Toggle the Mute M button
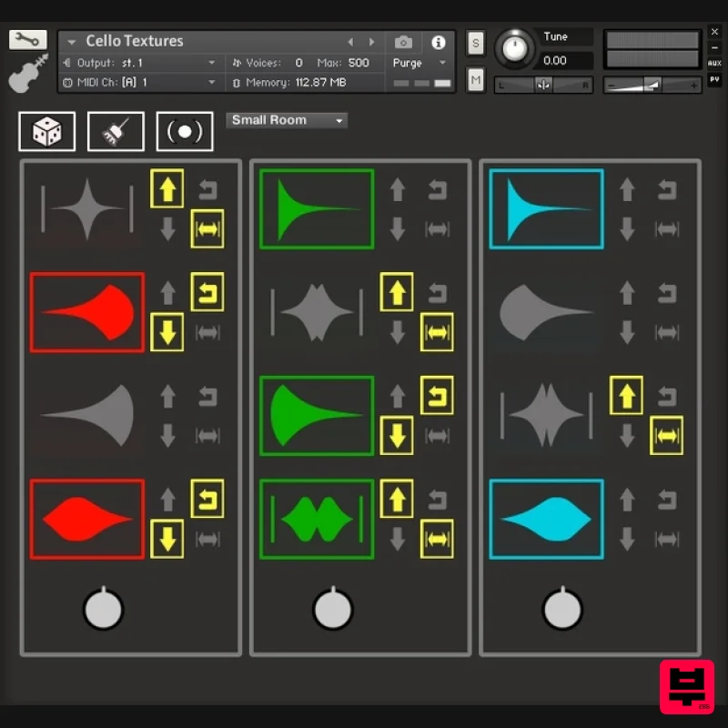 tap(476, 79)
